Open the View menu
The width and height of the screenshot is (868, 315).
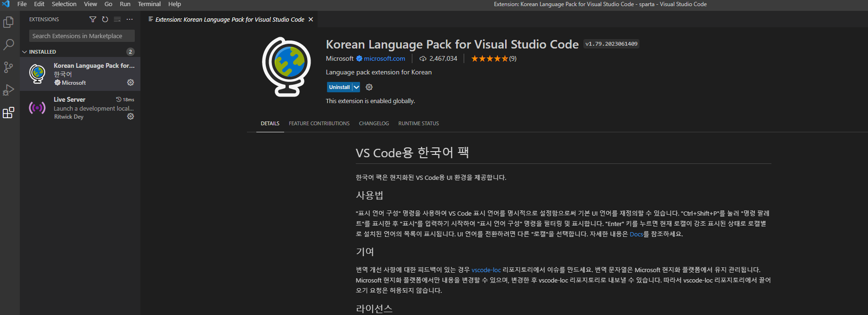click(x=90, y=4)
